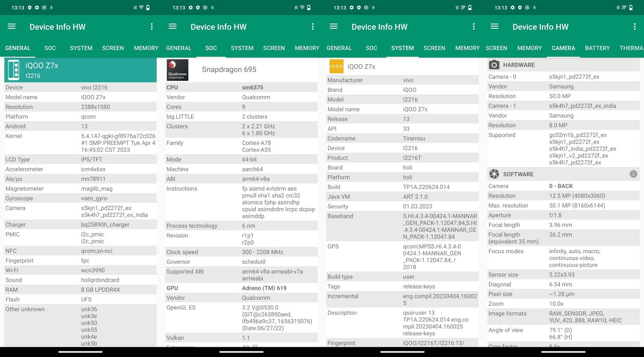Open SYSTEM tab on the Snapdragon 695 screen
The image size is (644, 357).
pos(242,48)
